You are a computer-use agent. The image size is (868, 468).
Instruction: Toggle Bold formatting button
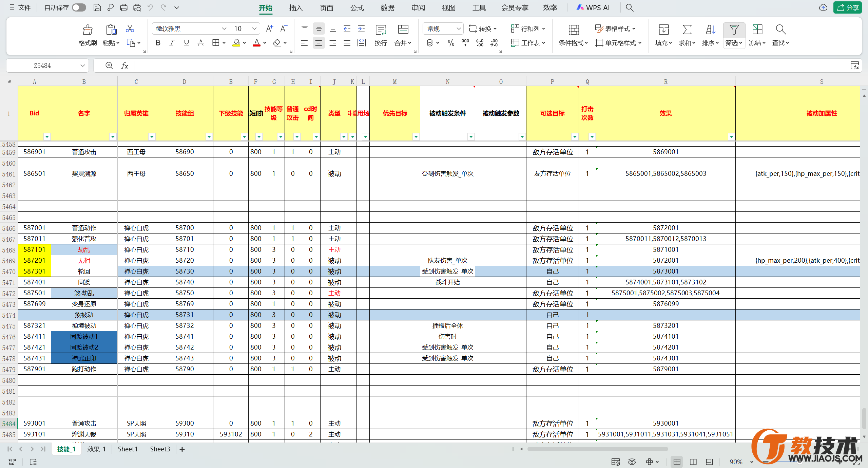[158, 43]
